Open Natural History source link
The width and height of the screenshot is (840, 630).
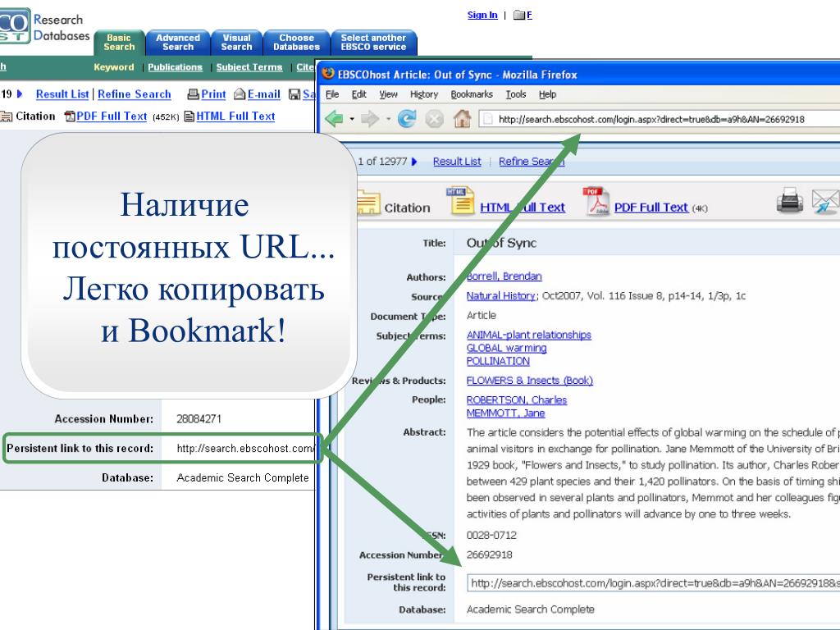tap(501, 295)
